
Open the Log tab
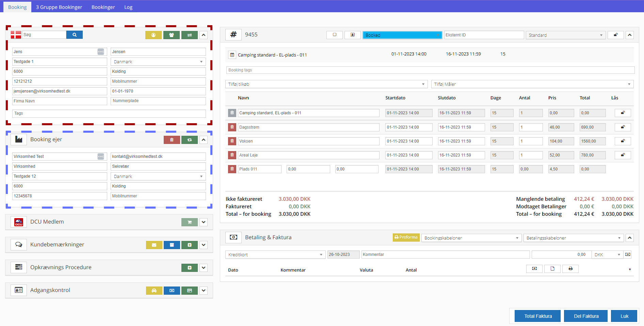pyautogui.click(x=128, y=7)
